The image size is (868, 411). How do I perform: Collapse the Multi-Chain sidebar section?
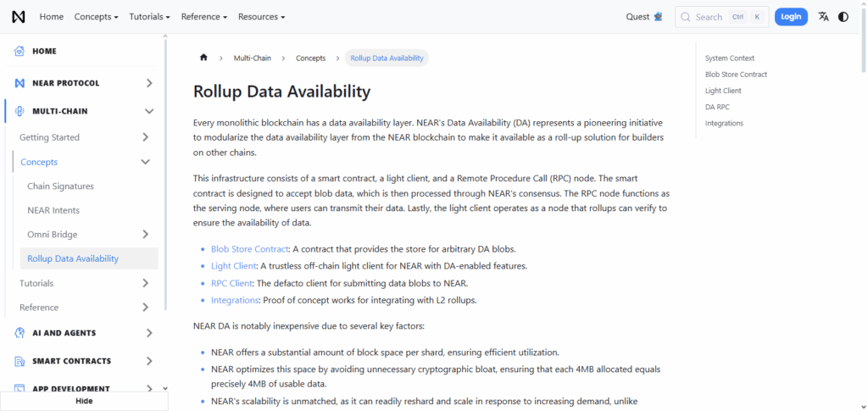coord(149,111)
